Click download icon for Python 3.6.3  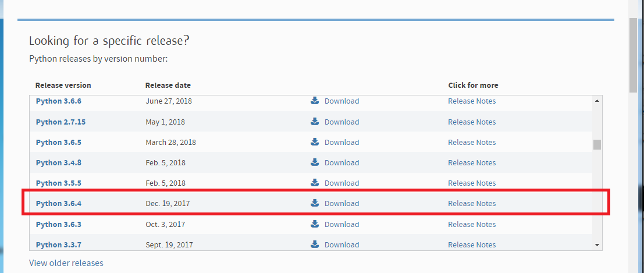(315, 224)
